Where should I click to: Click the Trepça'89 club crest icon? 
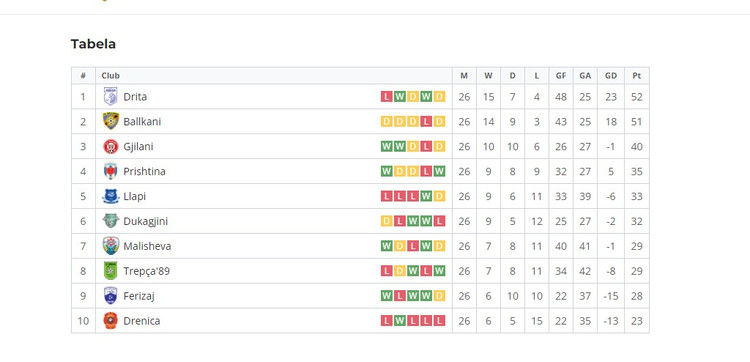pyautogui.click(x=110, y=271)
